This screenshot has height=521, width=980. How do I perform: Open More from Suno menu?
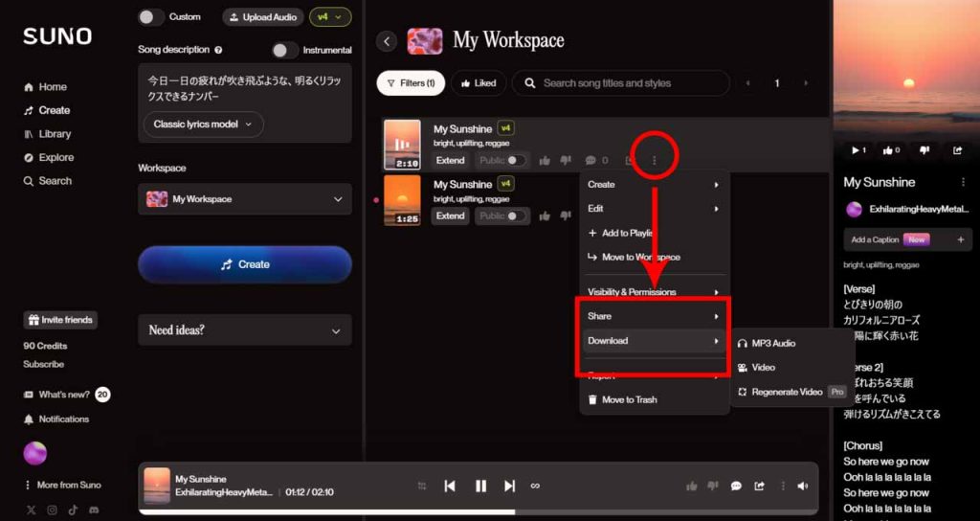click(62, 485)
